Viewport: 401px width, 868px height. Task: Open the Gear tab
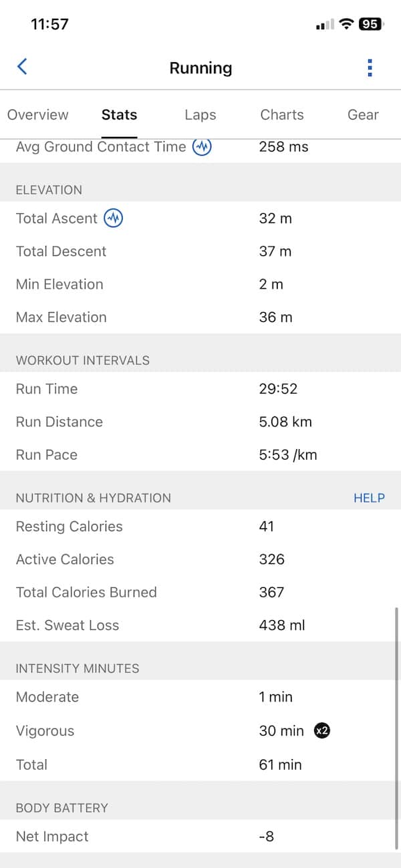point(363,115)
